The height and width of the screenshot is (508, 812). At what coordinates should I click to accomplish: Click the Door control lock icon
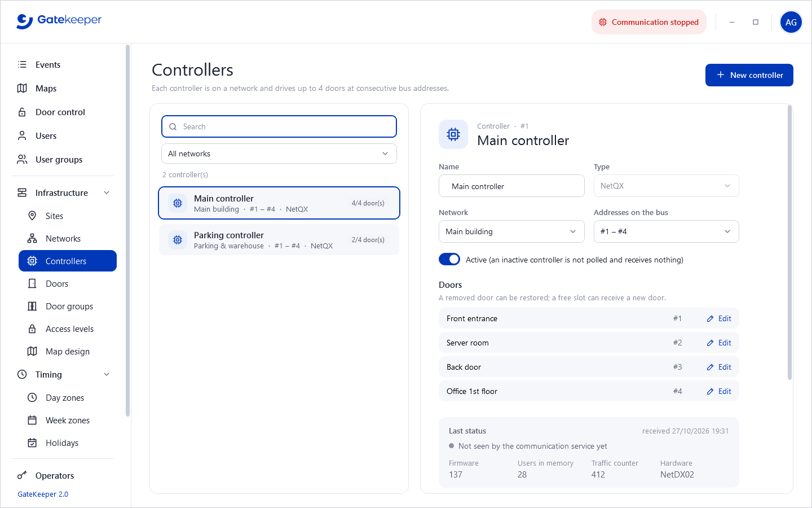point(22,112)
